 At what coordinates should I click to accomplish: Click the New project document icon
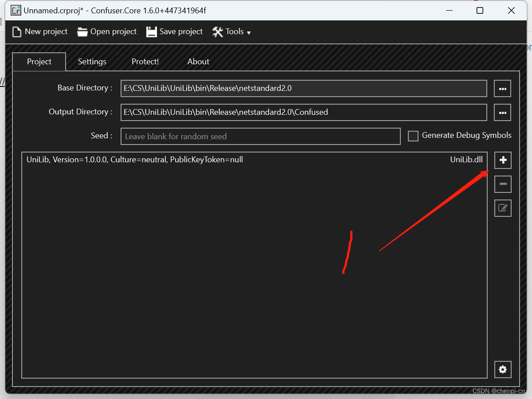pos(17,31)
